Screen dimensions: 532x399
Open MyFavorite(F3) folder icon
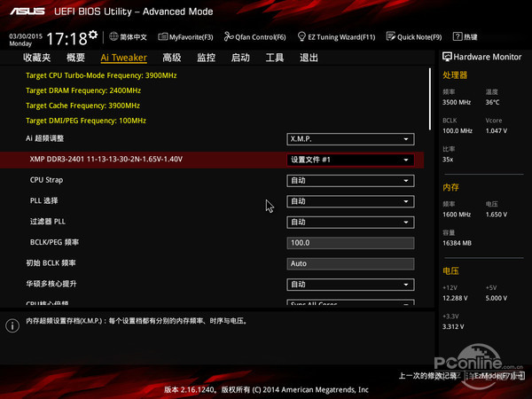[163, 36]
